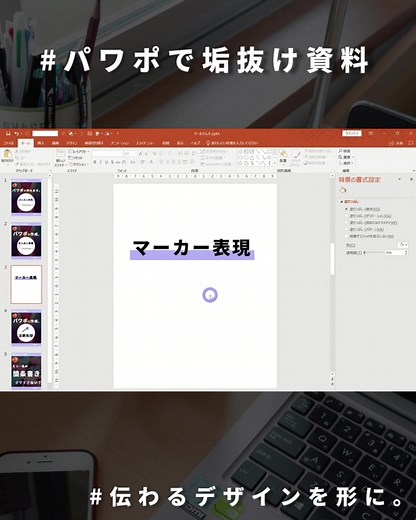
Task: Click the transparency percentage stepper arrows
Action: pos(406,253)
